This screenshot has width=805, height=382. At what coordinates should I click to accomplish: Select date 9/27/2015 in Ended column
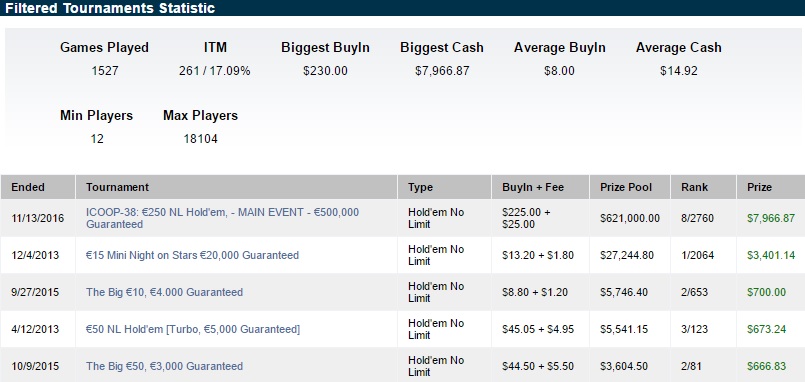click(x=35, y=292)
